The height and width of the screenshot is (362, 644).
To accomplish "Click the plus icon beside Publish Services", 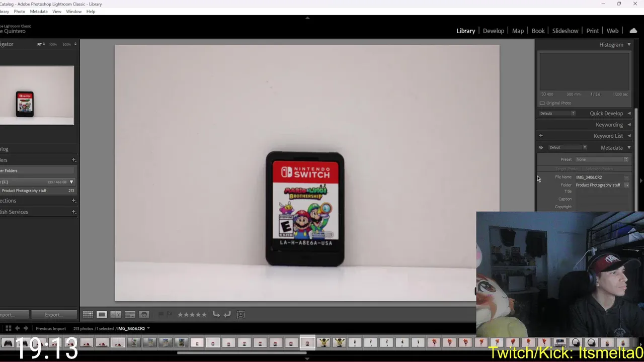I will coord(73,212).
